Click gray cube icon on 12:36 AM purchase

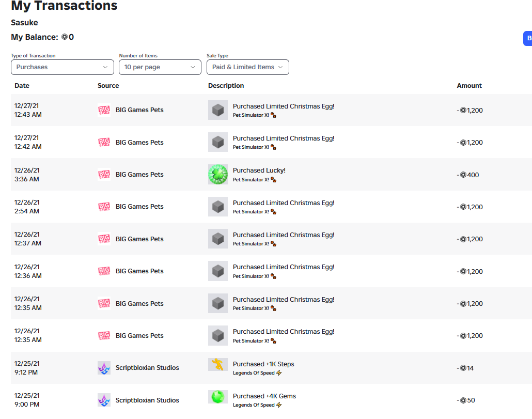218,271
